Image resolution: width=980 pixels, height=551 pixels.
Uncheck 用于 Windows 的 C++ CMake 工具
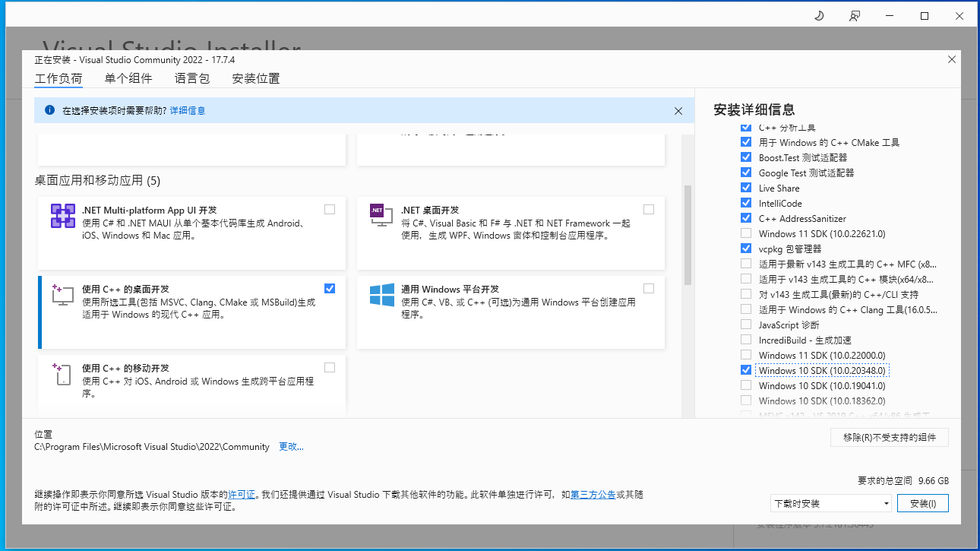(745, 142)
